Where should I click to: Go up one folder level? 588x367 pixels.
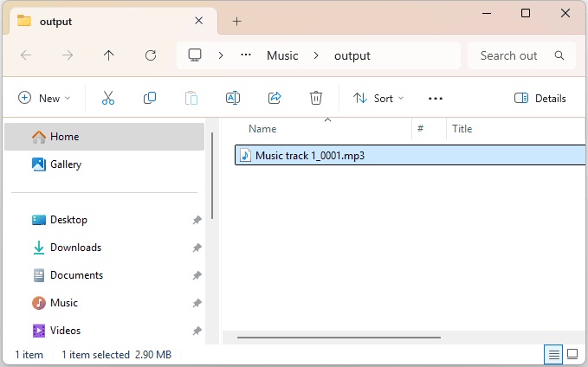click(x=108, y=55)
